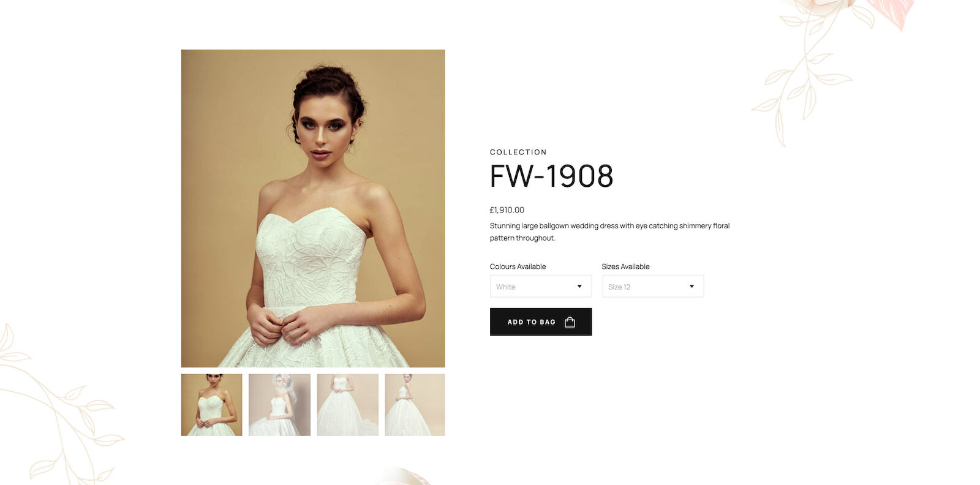Click the ADD TO BAG text
The image size is (980, 485).
click(x=532, y=322)
